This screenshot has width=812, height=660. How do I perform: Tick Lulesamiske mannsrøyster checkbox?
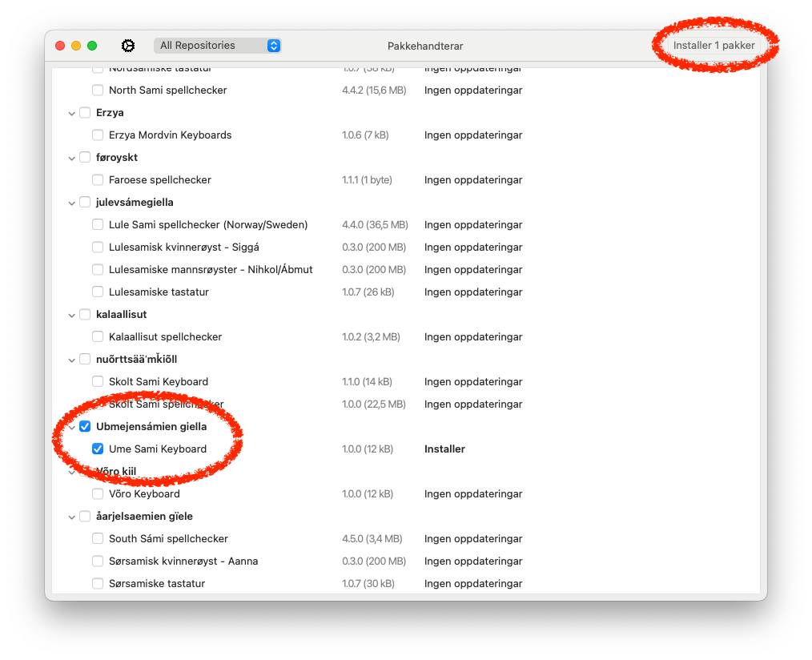[98, 269]
